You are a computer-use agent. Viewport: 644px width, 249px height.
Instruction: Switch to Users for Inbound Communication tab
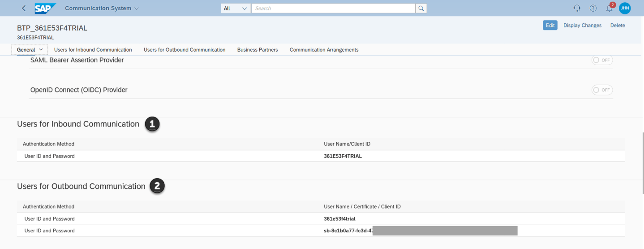93,50
